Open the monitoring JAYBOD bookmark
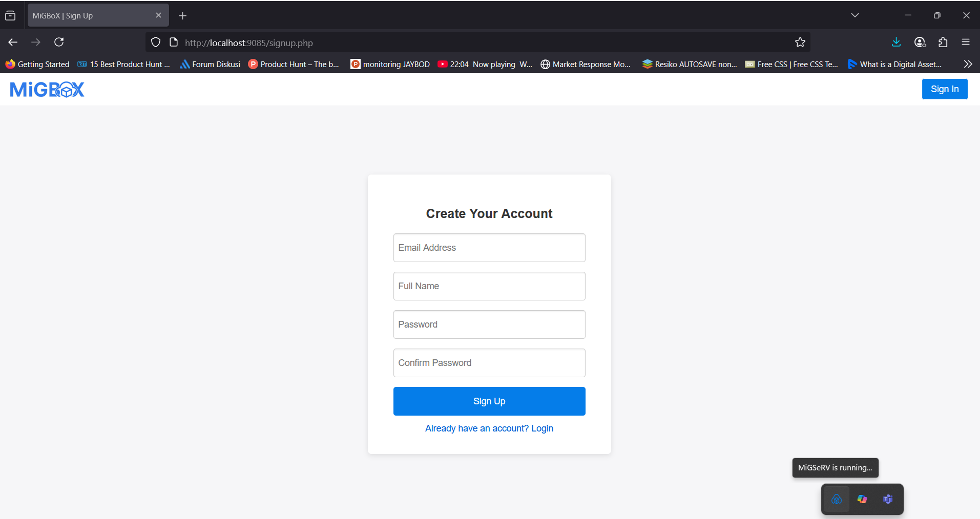980x519 pixels. click(390, 64)
